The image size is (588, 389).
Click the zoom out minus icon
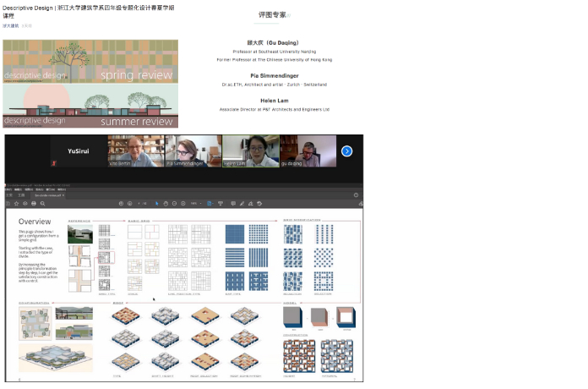point(175,204)
